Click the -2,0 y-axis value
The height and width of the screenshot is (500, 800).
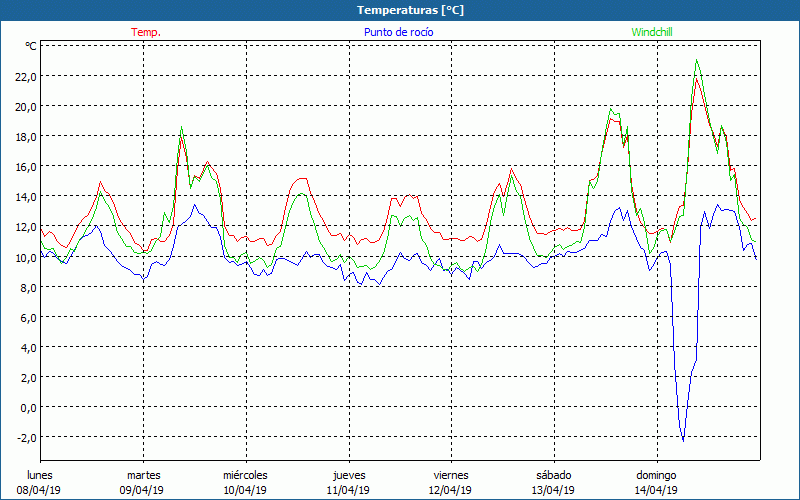click(27, 438)
